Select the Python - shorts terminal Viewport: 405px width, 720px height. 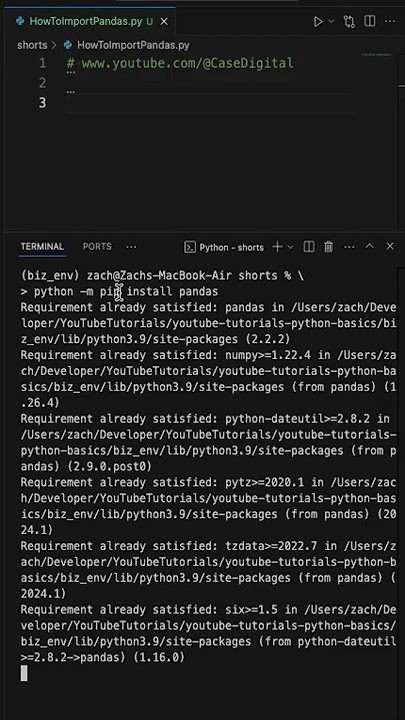point(224,248)
